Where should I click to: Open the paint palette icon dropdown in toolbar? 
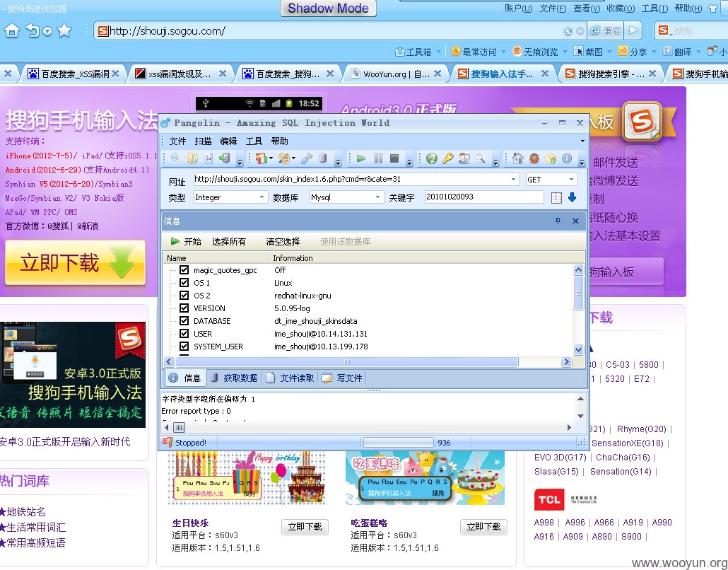[294, 158]
